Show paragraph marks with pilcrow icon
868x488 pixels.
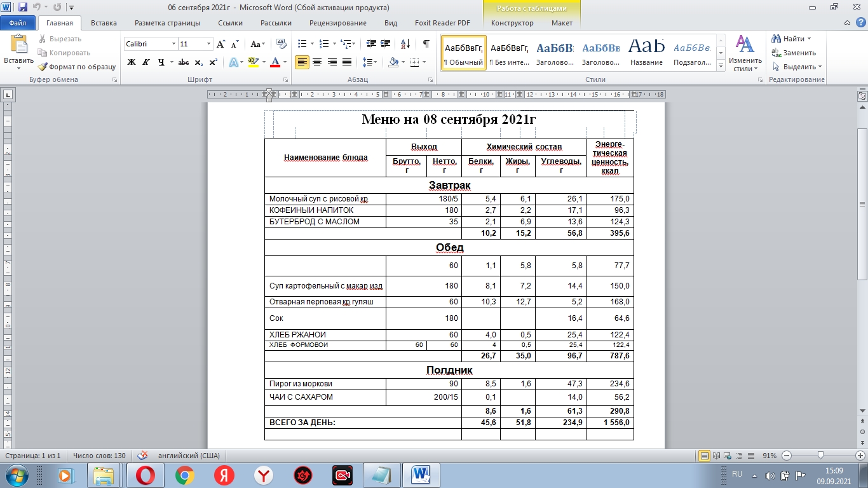(x=426, y=44)
